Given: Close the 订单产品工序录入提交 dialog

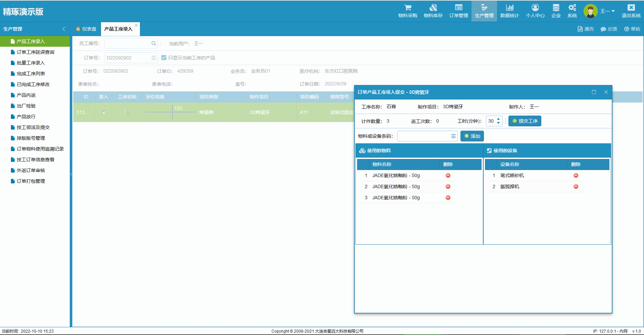Looking at the screenshot, I should tap(606, 92).
